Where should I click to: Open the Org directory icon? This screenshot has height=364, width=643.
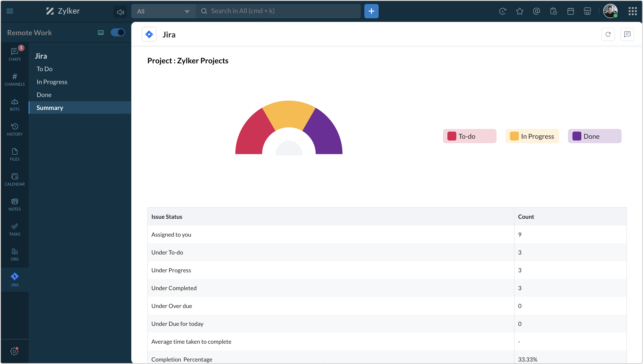pyautogui.click(x=15, y=254)
